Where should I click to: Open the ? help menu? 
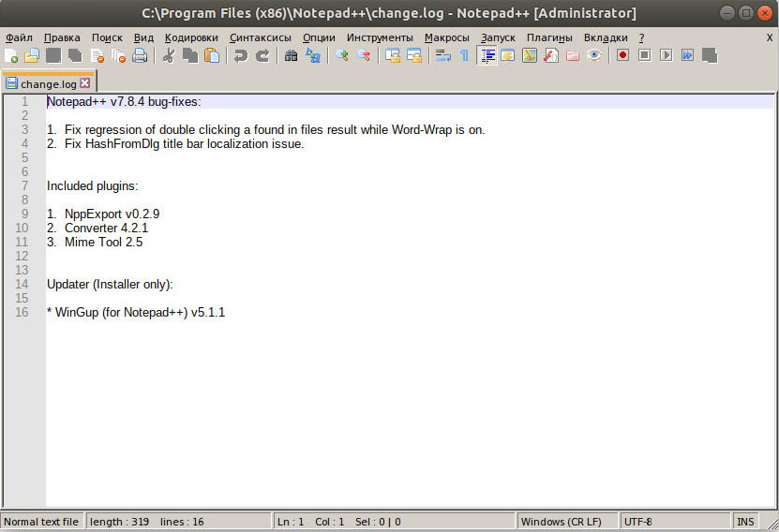pos(641,37)
